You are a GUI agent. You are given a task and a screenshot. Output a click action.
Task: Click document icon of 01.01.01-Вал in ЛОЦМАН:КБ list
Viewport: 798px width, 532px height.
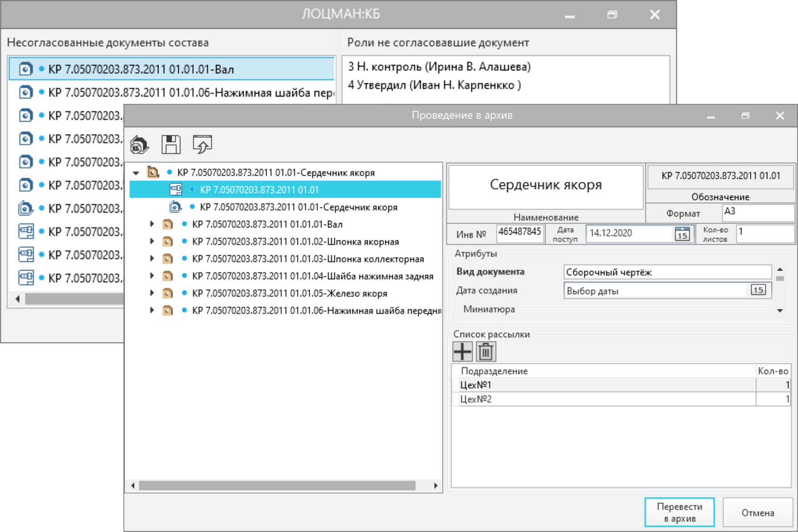26,69
